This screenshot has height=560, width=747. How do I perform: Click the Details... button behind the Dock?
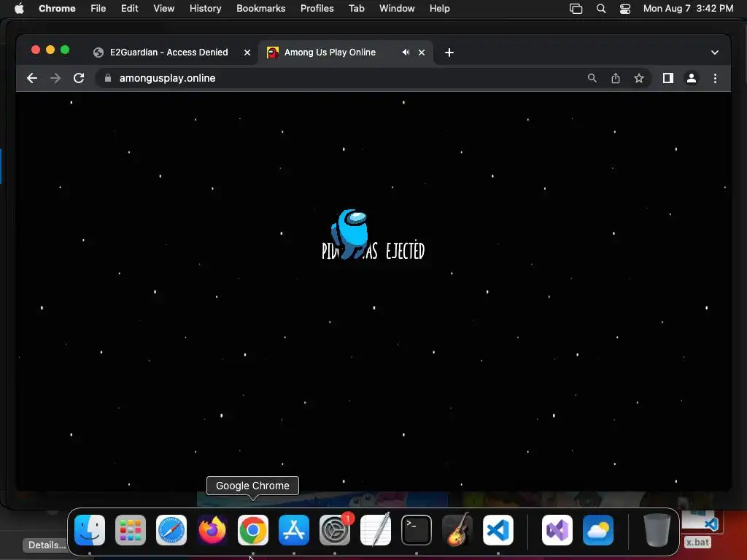[x=46, y=545]
